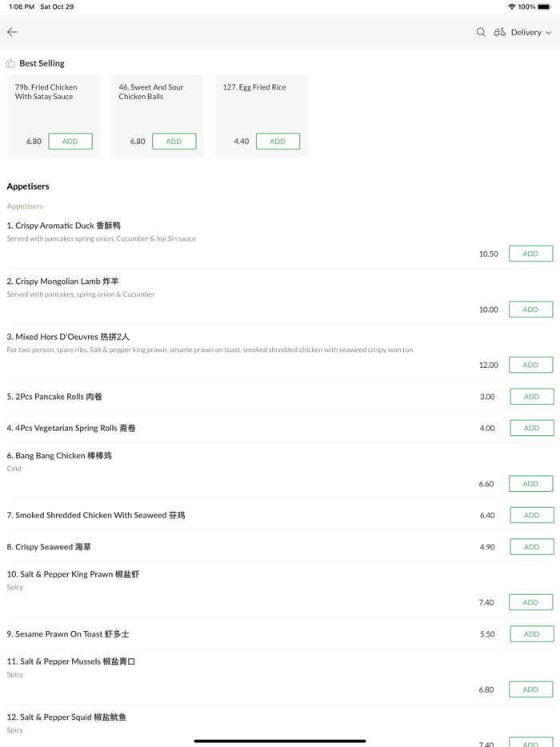The image size is (560, 747).
Task: Tap the Best Selling thumbs-up icon
Action: (10, 63)
